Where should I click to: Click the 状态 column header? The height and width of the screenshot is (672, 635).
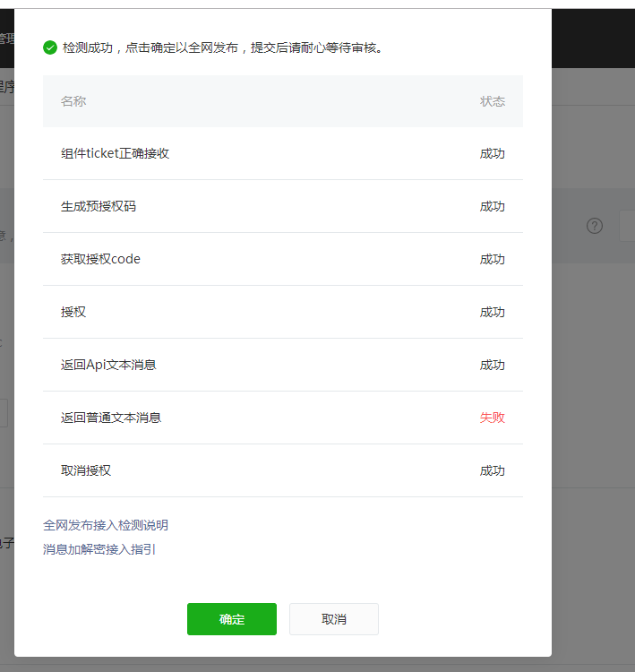pyautogui.click(x=492, y=101)
